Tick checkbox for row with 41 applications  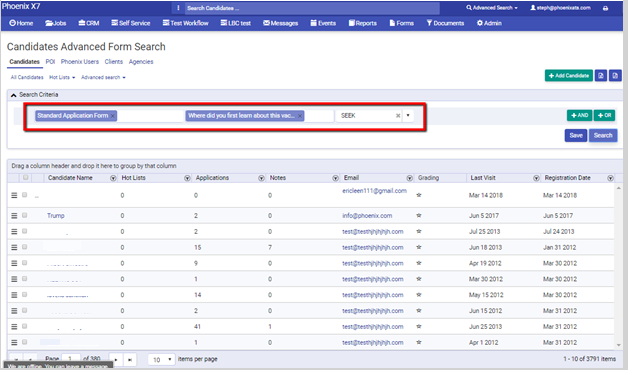24,326
